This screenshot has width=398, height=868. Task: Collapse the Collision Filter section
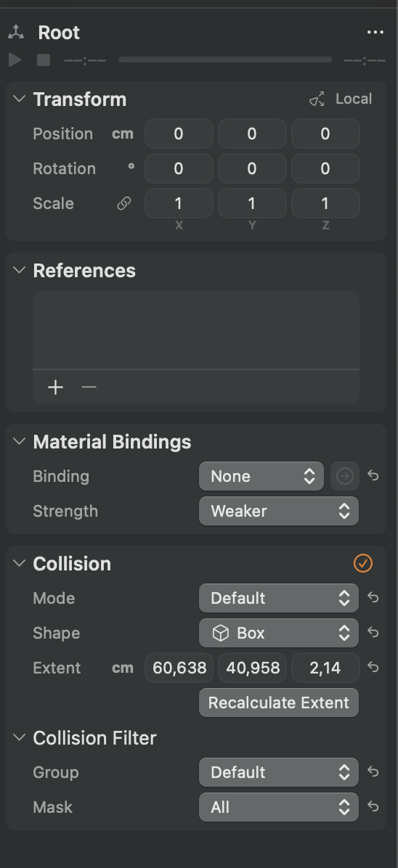tap(20, 738)
